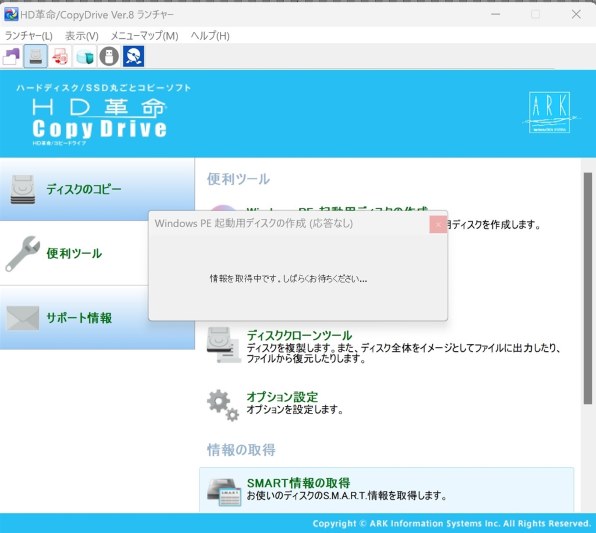This screenshot has width=596, height=533.
Task: Open the メニューマップ(M) menu
Action: click(x=144, y=36)
